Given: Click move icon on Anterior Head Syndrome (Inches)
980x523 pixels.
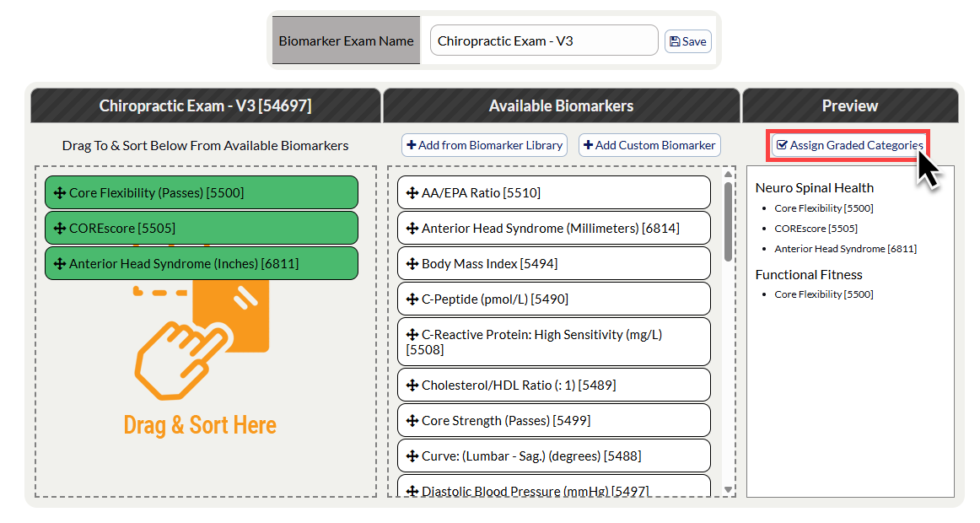Looking at the screenshot, I should [59, 264].
